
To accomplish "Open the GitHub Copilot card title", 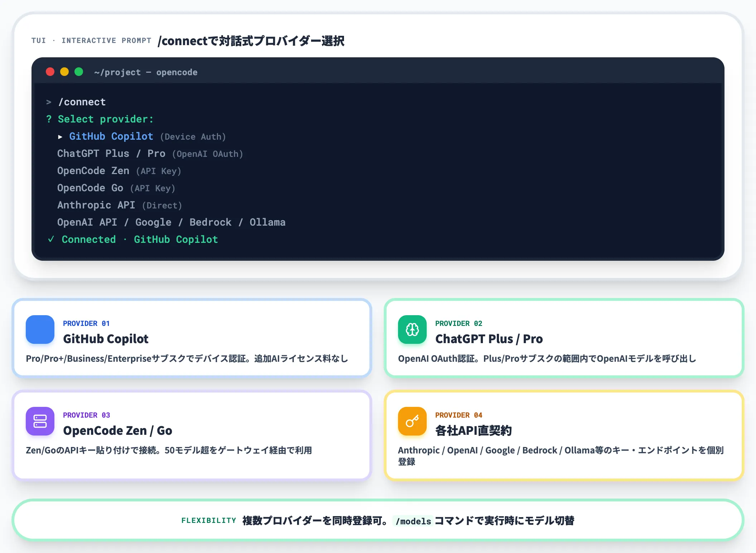I will pos(106,339).
